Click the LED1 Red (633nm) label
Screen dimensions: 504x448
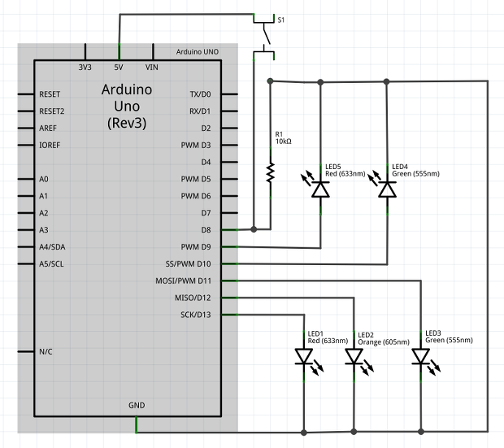pyautogui.click(x=328, y=337)
